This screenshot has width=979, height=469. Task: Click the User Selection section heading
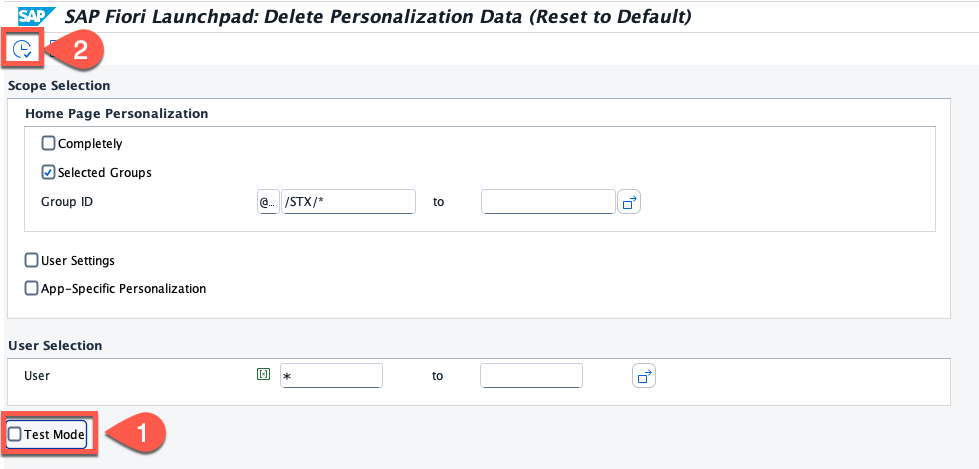point(55,345)
